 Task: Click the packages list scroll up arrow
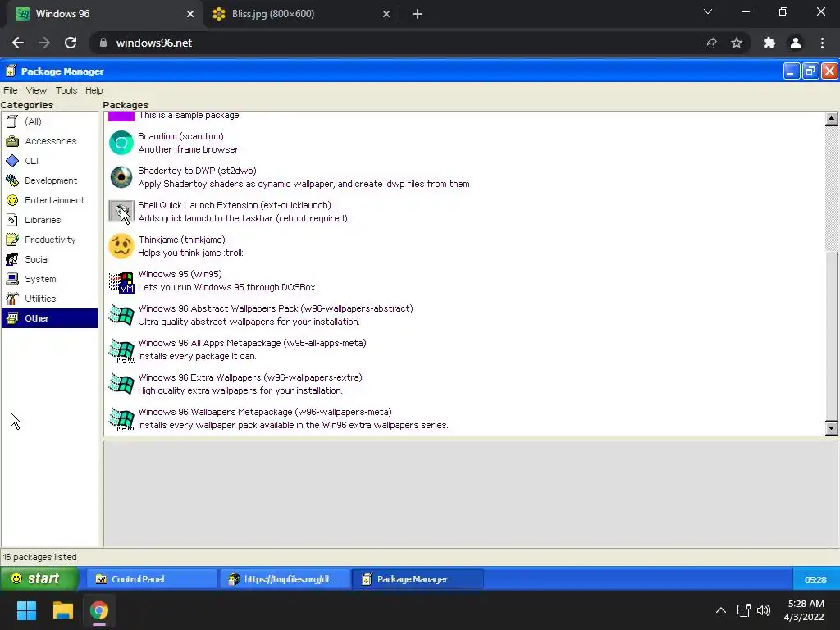coord(832,118)
